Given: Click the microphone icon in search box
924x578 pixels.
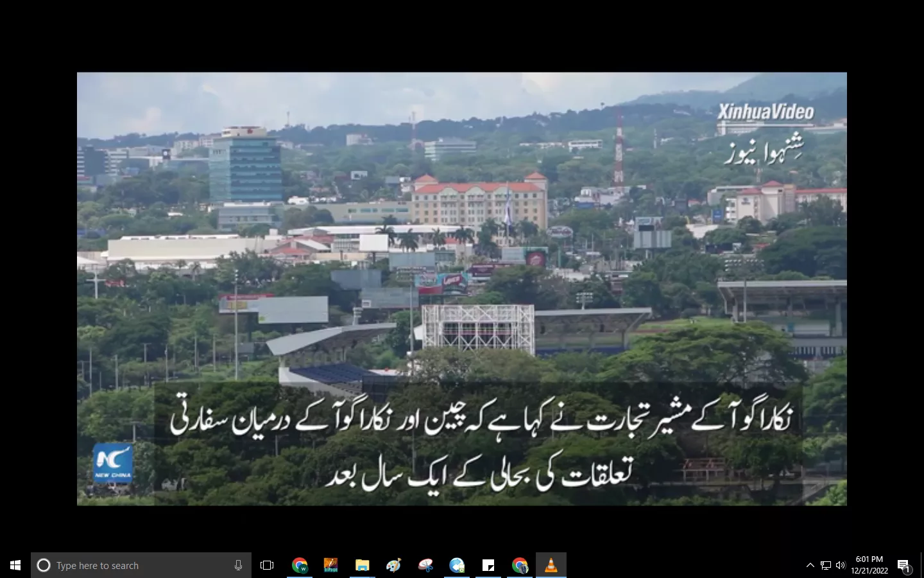Looking at the screenshot, I should coord(238,565).
